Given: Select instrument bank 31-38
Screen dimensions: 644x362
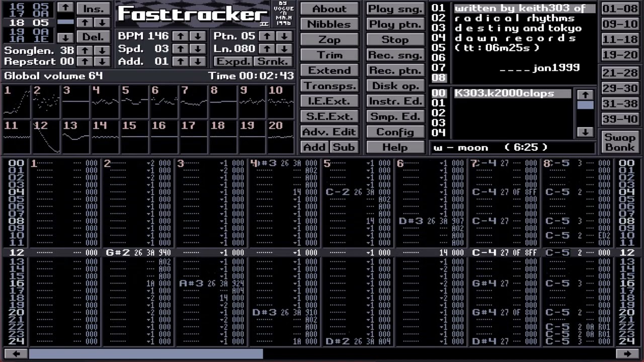Looking at the screenshot, I should pos(620,104).
